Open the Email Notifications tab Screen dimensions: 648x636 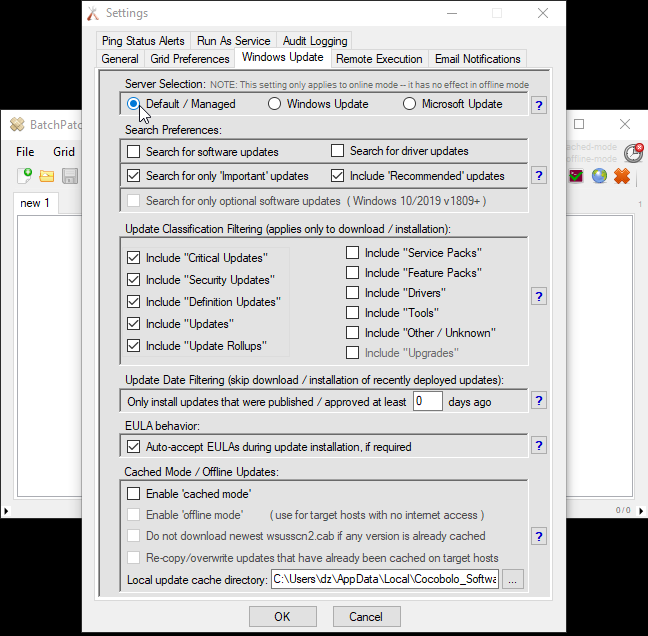click(x=477, y=59)
